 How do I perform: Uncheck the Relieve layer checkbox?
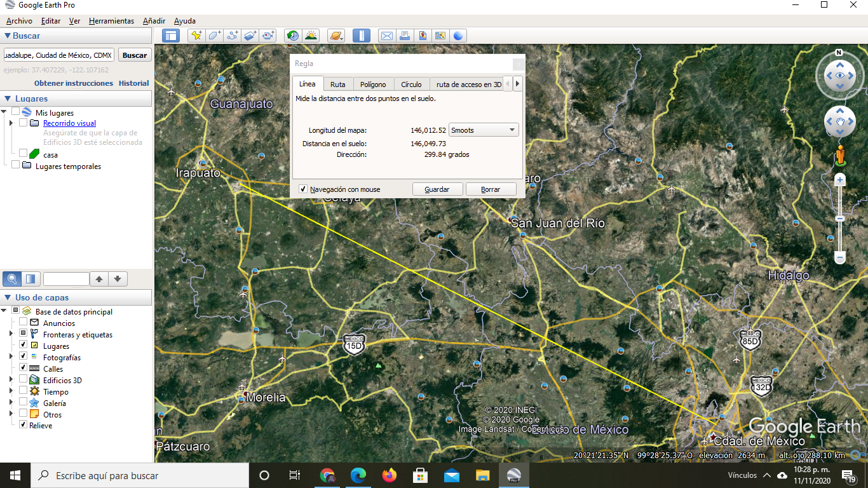[x=23, y=425]
